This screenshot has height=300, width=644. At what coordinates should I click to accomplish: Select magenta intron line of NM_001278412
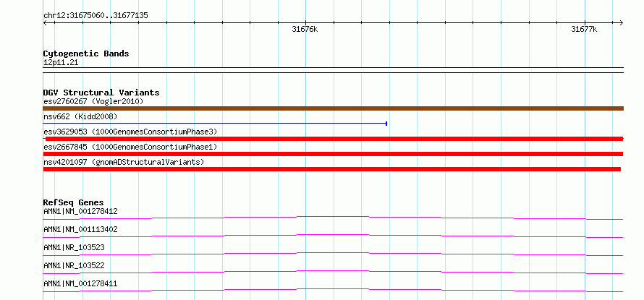pyautogui.click(x=333, y=218)
